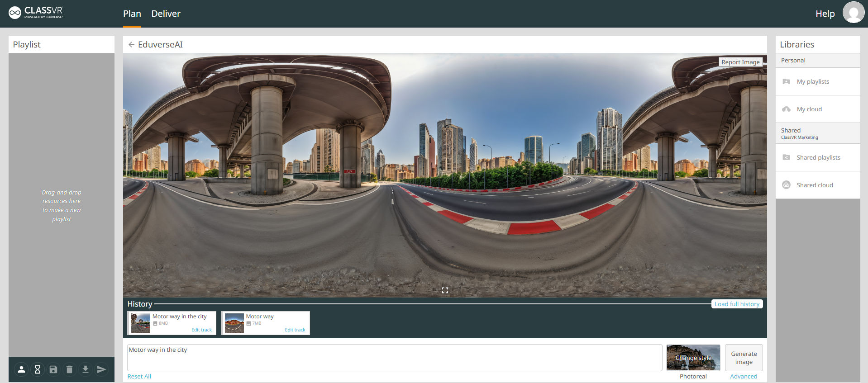Screen dimensions: 868x383
Task: Click Edit track for the Motor way entry
Action: (295, 330)
